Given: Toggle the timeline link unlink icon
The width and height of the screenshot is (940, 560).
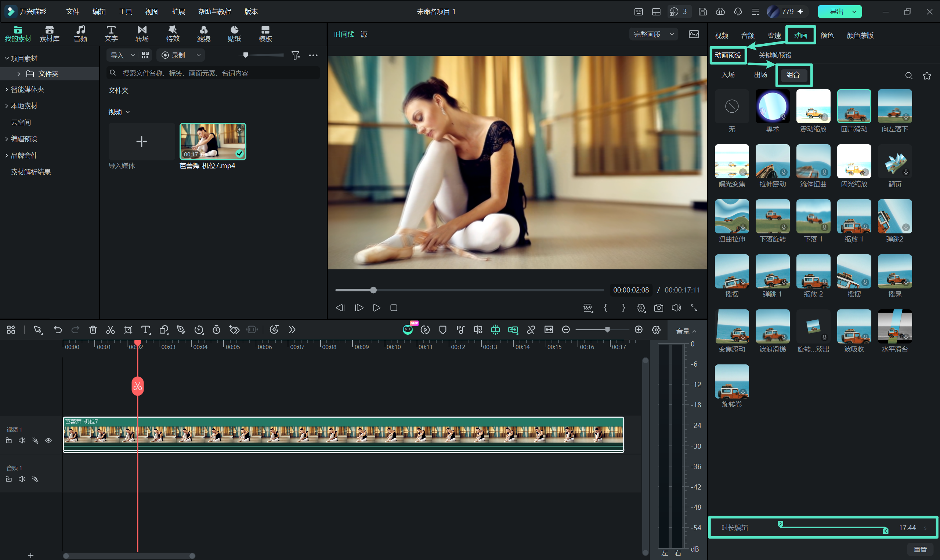Looking at the screenshot, I should pyautogui.click(x=531, y=330).
